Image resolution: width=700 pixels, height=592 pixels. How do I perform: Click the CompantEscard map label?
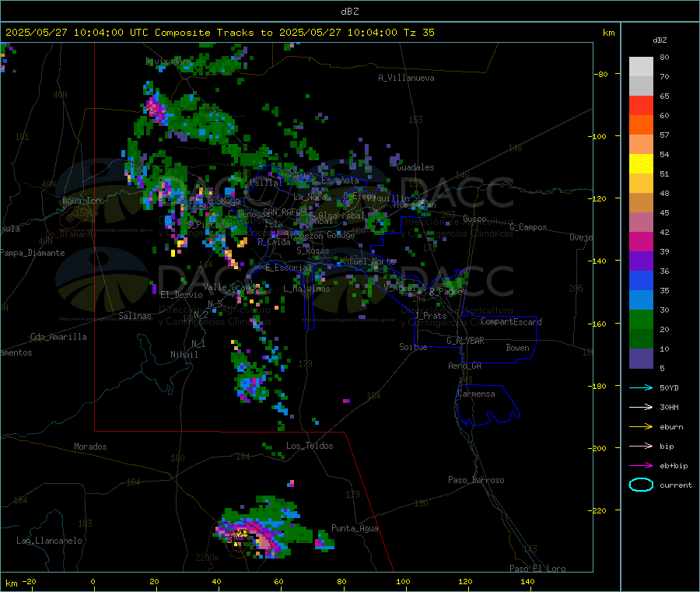511,321
